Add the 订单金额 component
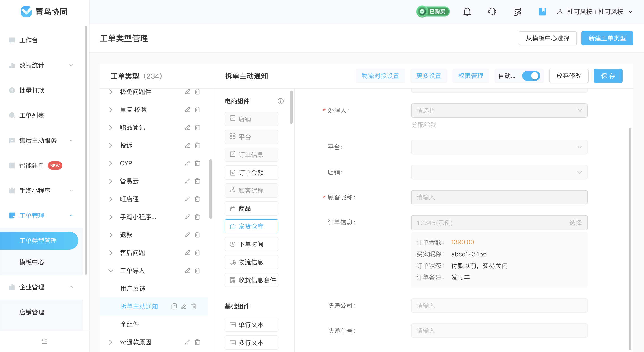This screenshot has height=352, width=644. click(x=251, y=173)
